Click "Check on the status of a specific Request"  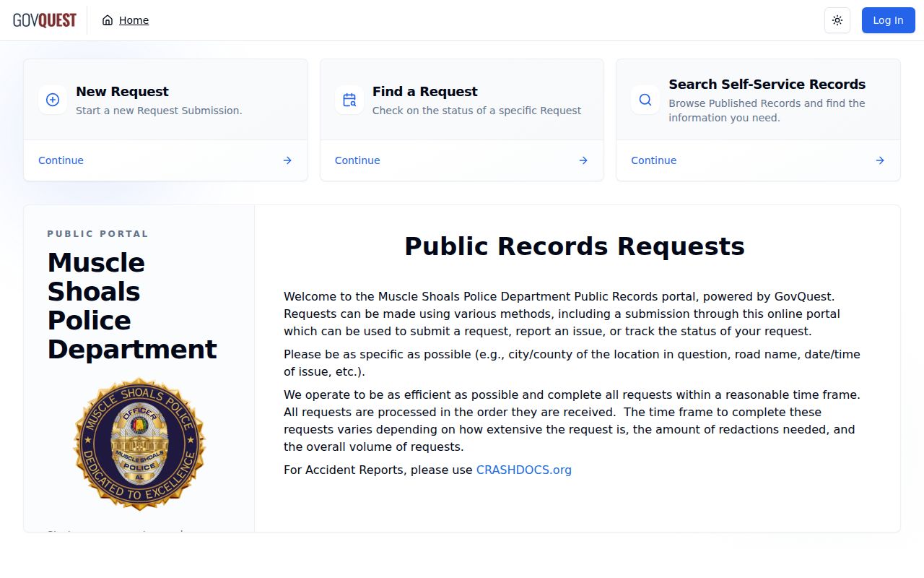point(477,111)
